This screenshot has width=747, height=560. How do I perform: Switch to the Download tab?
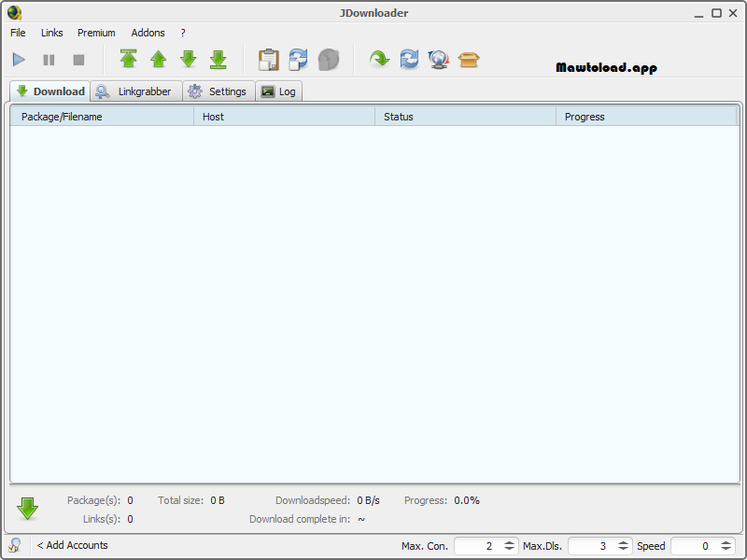coord(50,91)
